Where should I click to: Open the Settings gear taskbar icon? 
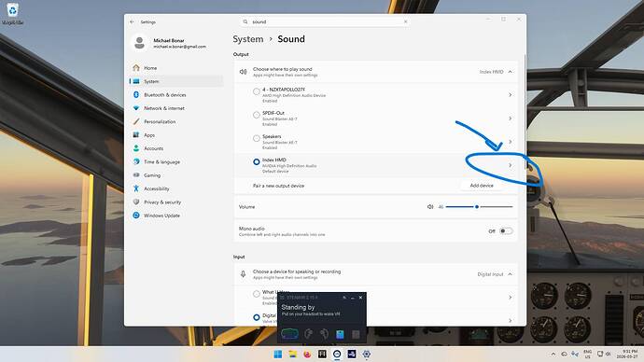pos(367,355)
